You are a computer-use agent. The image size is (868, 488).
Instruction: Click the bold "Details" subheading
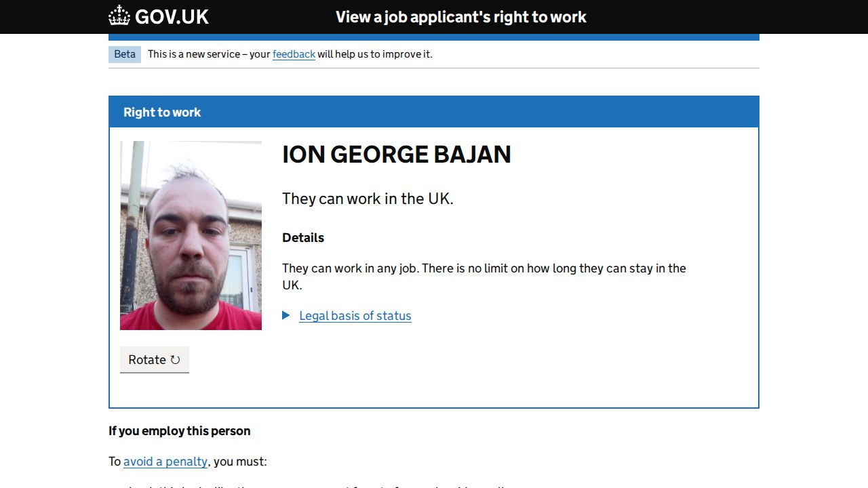[303, 238]
